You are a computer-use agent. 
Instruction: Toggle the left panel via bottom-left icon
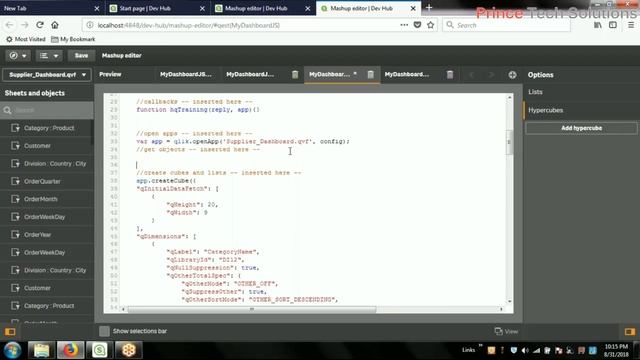(10, 331)
